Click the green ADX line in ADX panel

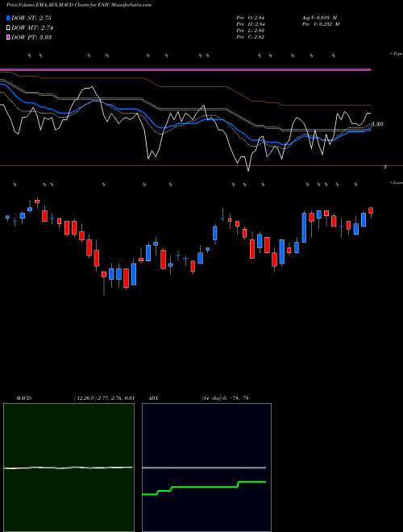(x=204, y=487)
